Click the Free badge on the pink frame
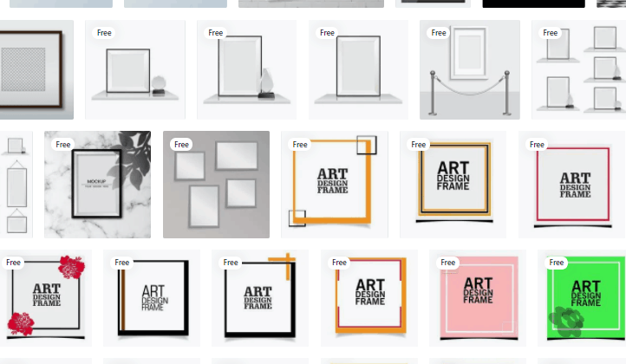This screenshot has height=364, width=626. pos(447,263)
